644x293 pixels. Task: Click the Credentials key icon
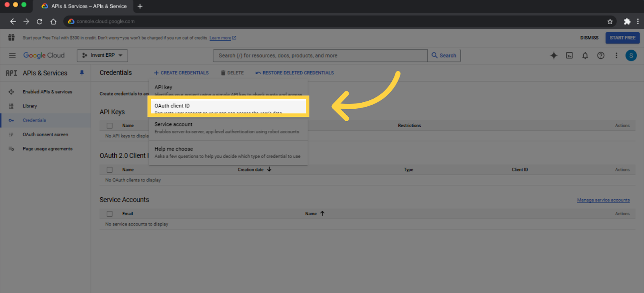11,120
